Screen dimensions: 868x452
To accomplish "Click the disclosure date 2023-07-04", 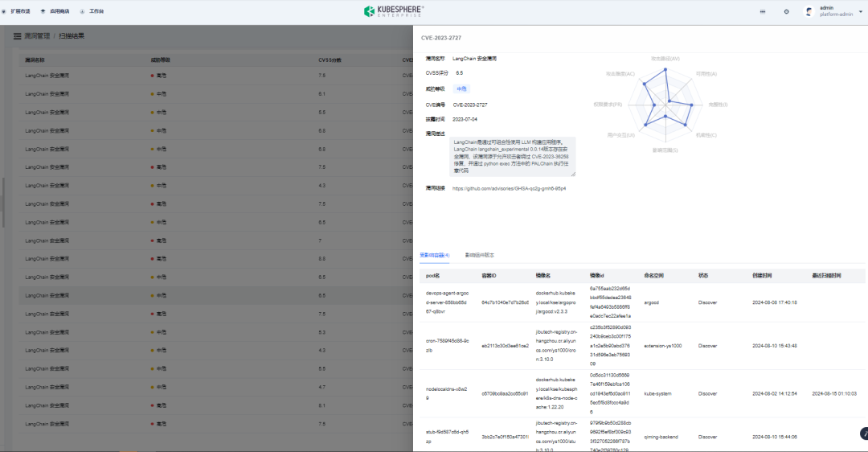I will coord(465,119).
